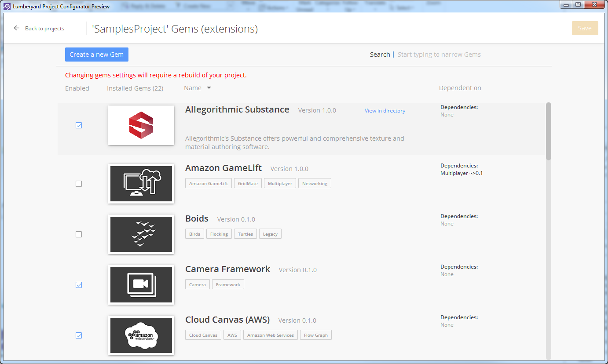Click the Version 0.1.0 label of Camera Framework

click(x=298, y=270)
